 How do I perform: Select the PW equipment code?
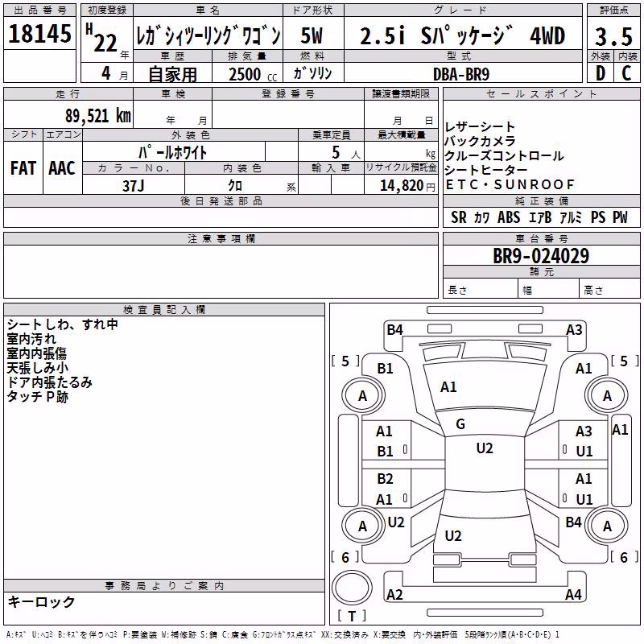(x=620, y=217)
